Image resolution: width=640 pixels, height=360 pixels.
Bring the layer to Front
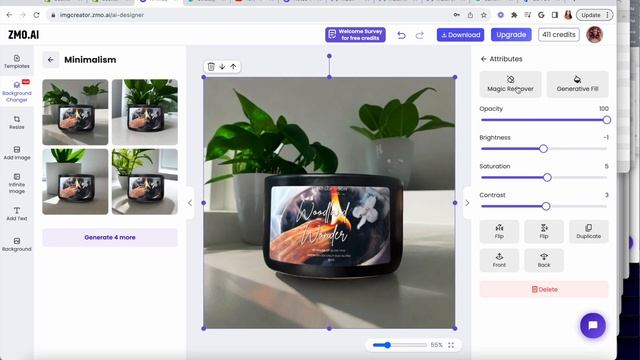499,260
